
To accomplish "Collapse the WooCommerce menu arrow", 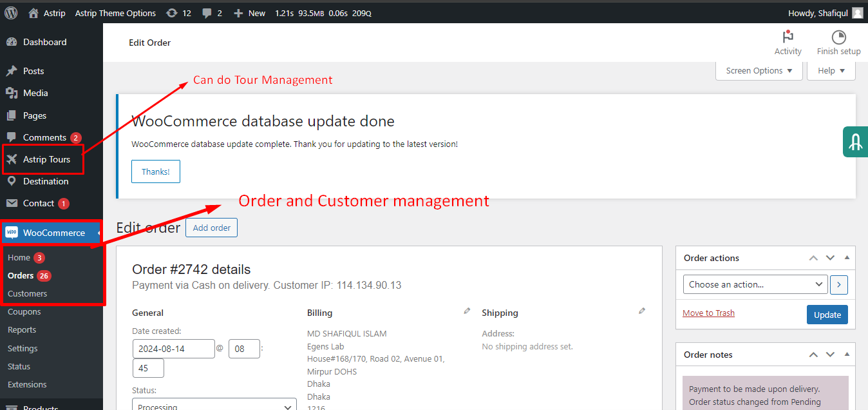I will click(99, 233).
